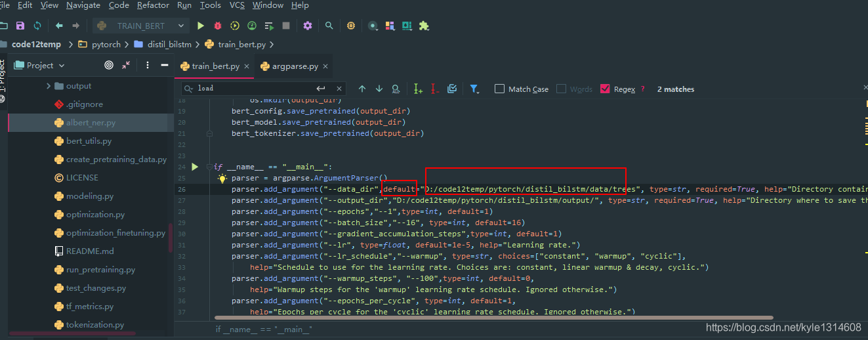Open the View menu
The width and height of the screenshot is (868, 340).
pyautogui.click(x=49, y=5)
